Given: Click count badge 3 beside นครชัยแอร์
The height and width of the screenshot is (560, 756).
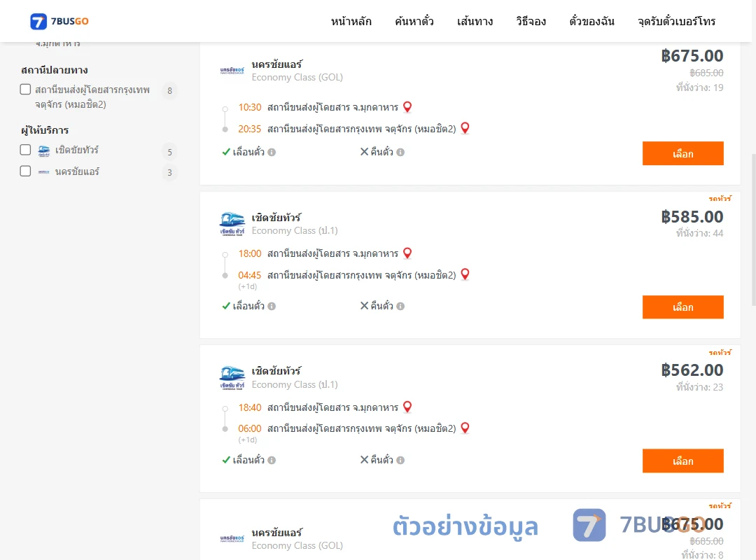Looking at the screenshot, I should 169,173.
